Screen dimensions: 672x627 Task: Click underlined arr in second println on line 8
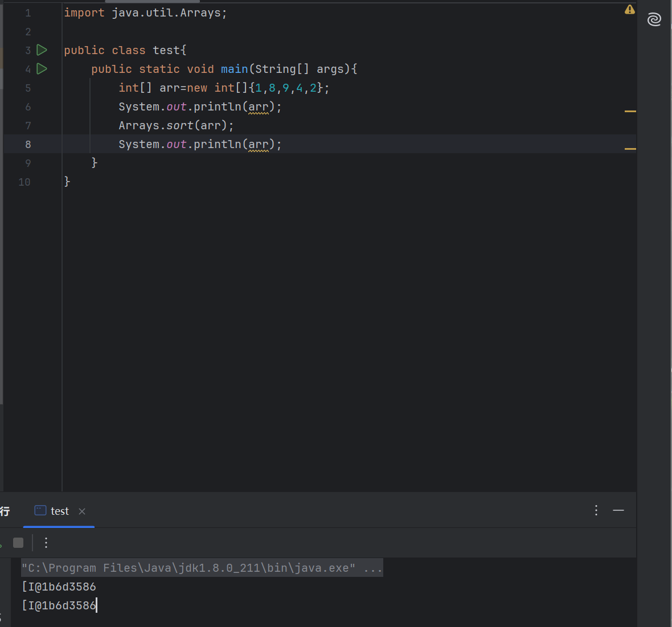(258, 145)
